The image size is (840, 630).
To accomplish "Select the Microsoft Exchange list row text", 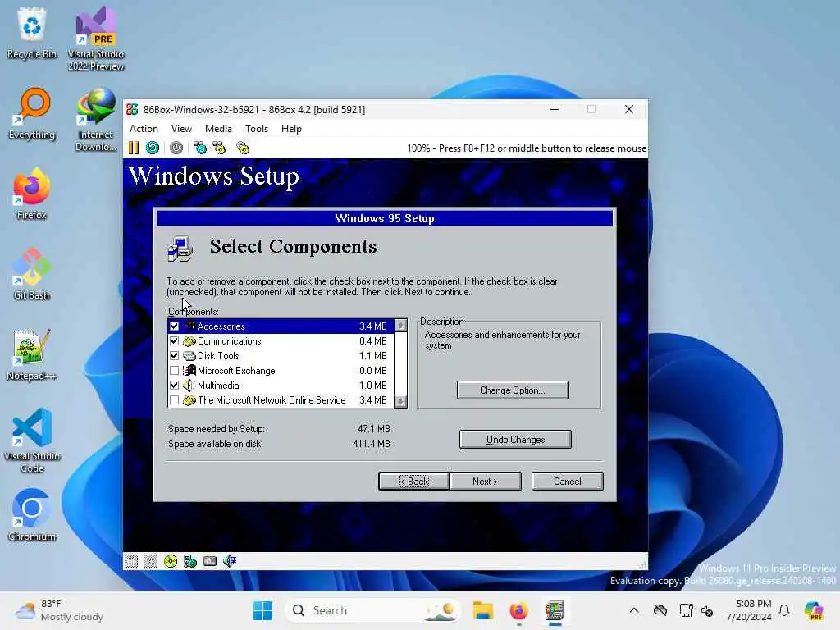I will (236, 370).
